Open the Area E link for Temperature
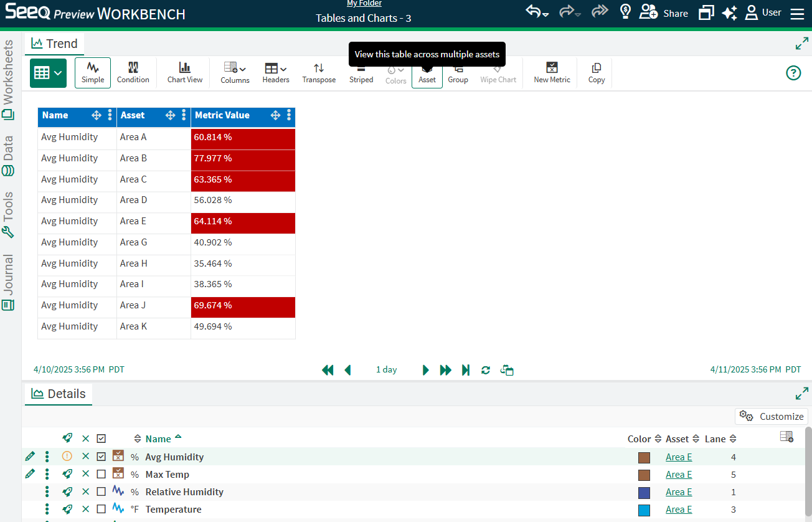The width and height of the screenshot is (812, 522). [679, 509]
